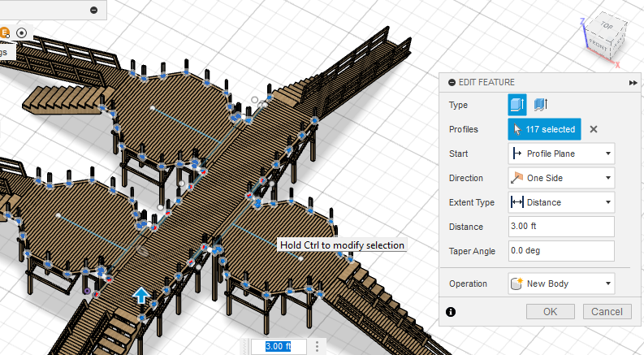Click the blue extrude distance arrow manipulator
Image resolution: width=644 pixels, height=355 pixels.
(x=141, y=295)
